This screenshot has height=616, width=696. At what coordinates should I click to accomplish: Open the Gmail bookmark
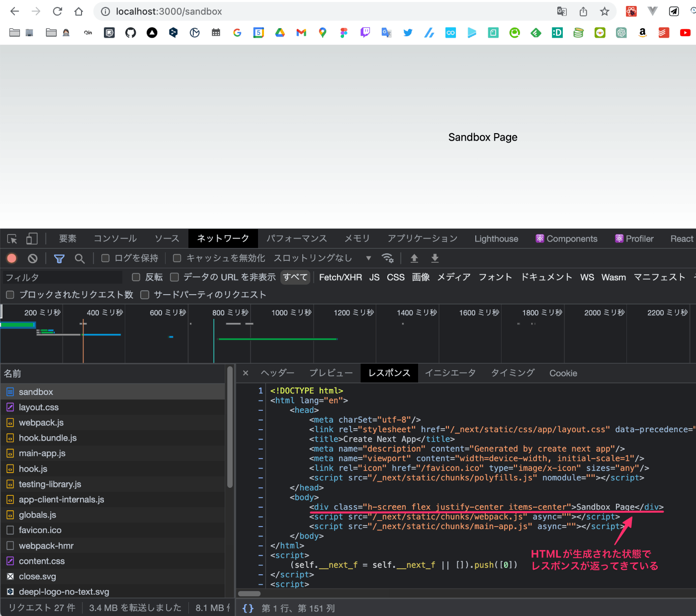tap(301, 33)
